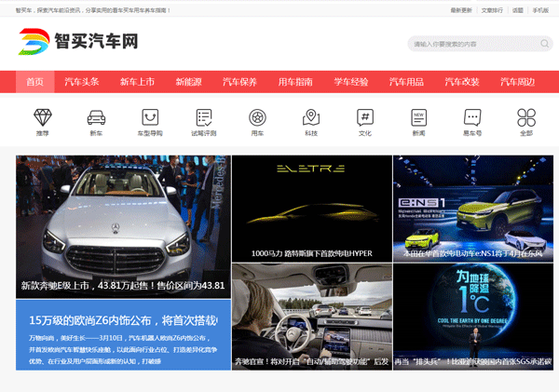Image resolution: width=559 pixels, height=392 pixels.
Task: Click the 最新更新 top link
Action: [461, 10]
